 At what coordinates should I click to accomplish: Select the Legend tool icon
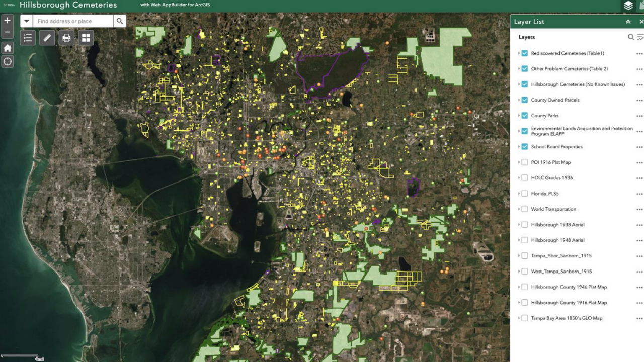(27, 37)
